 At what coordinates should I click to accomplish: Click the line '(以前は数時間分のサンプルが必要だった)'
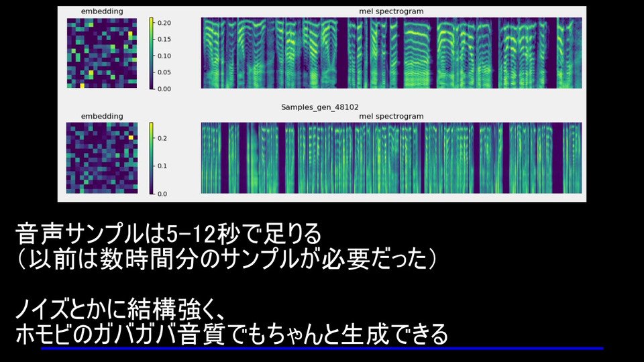coord(227,259)
